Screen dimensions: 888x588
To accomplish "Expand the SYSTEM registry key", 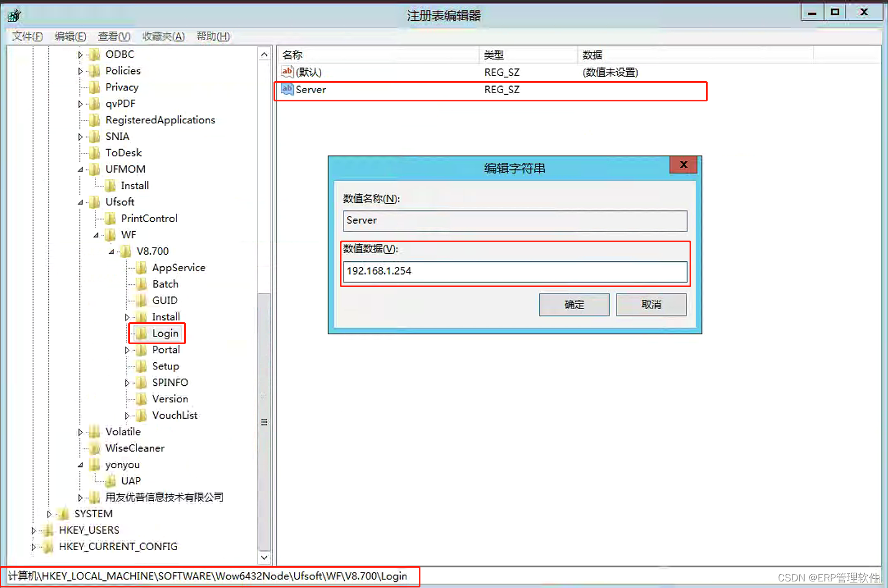I will (x=49, y=513).
